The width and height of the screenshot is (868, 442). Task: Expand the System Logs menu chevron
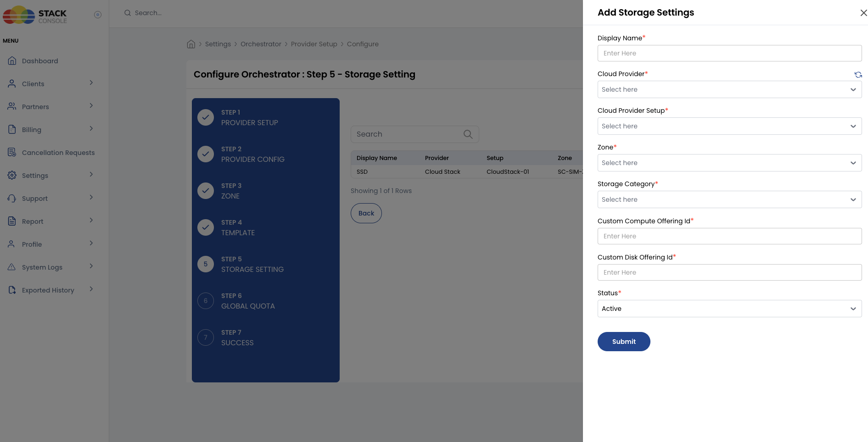(x=91, y=266)
